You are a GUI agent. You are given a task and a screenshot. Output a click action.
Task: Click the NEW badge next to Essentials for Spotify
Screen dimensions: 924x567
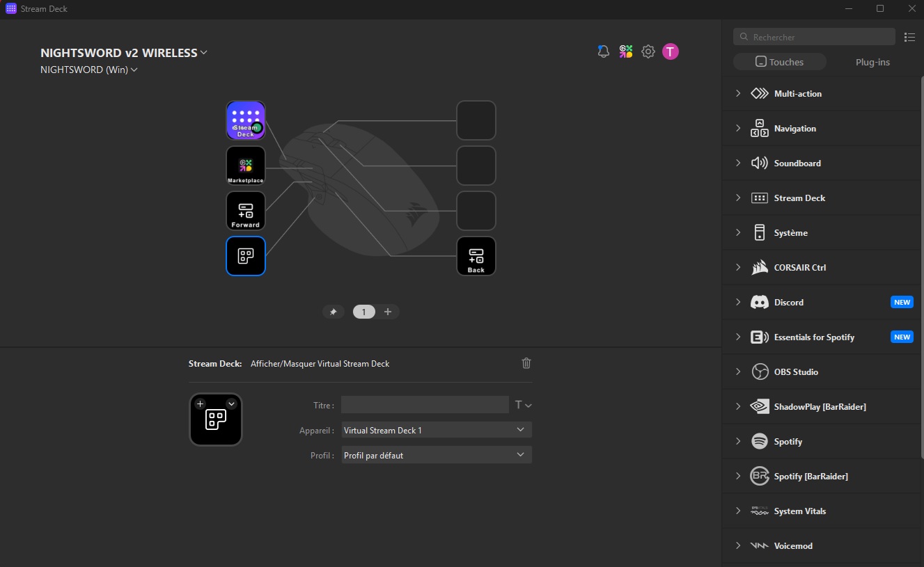click(x=902, y=337)
